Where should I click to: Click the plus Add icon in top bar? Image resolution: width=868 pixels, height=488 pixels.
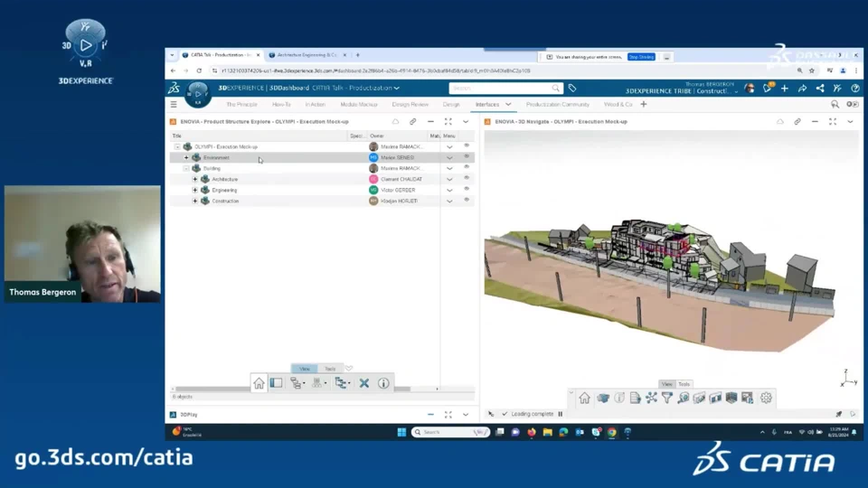[x=785, y=88]
